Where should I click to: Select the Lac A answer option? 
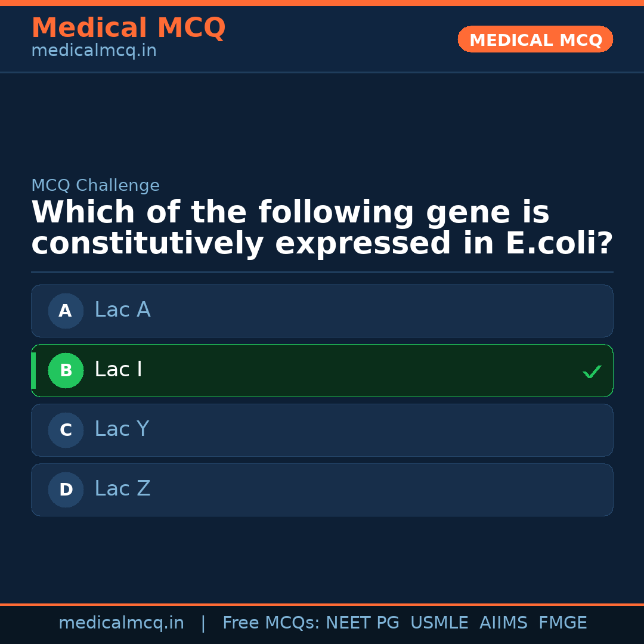click(x=322, y=311)
